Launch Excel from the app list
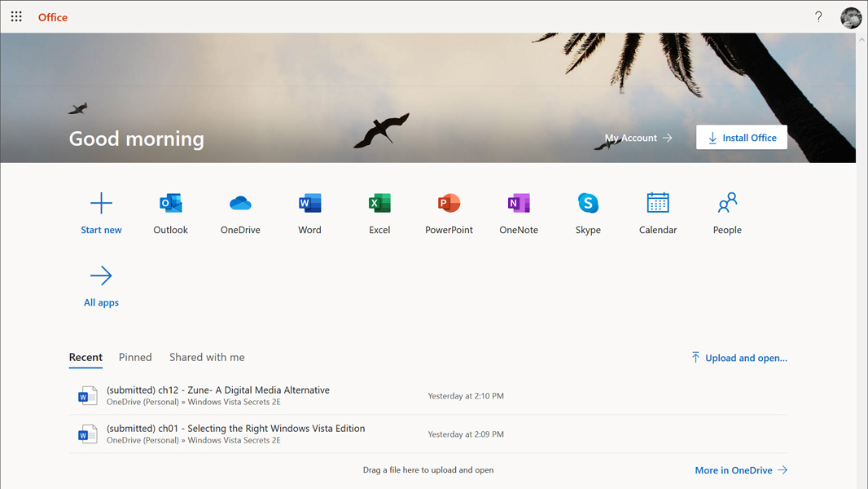The width and height of the screenshot is (868, 489). (379, 204)
